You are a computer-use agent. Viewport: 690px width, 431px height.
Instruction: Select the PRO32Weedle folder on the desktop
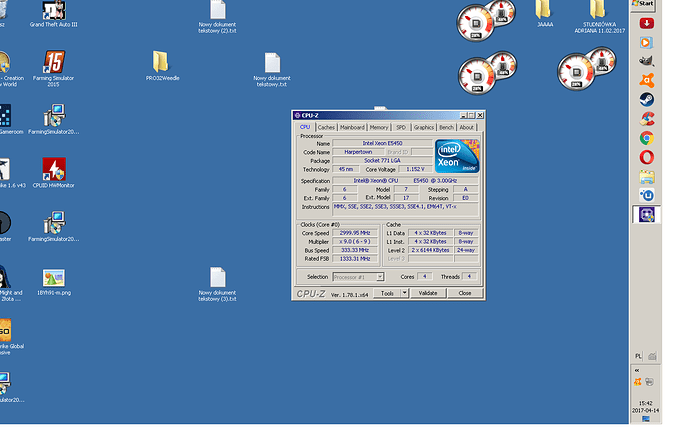[160, 62]
